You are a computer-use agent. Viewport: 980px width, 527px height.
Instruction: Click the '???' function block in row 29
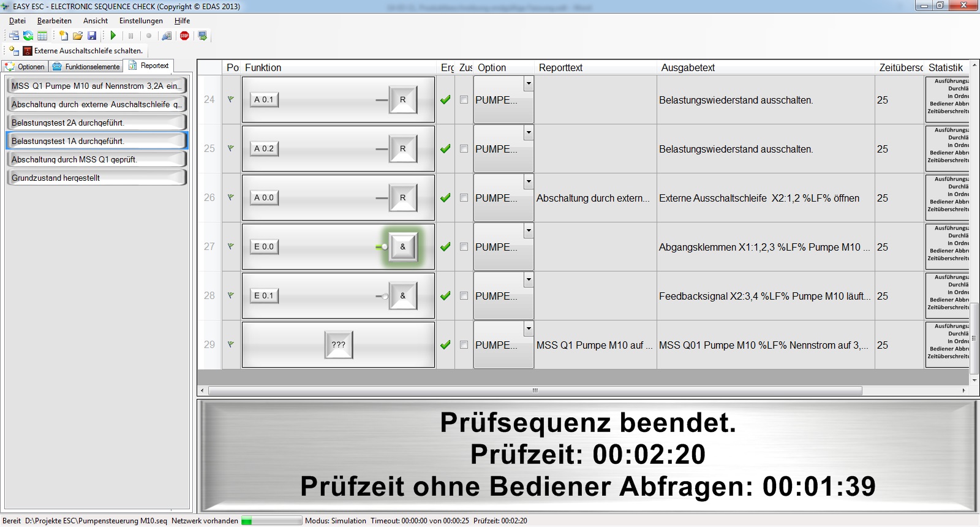click(339, 345)
